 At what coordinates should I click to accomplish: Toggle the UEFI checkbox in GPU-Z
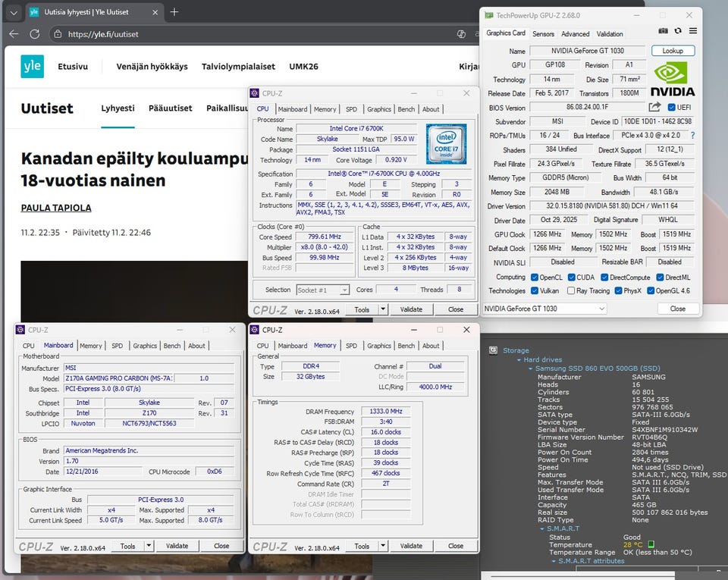672,108
